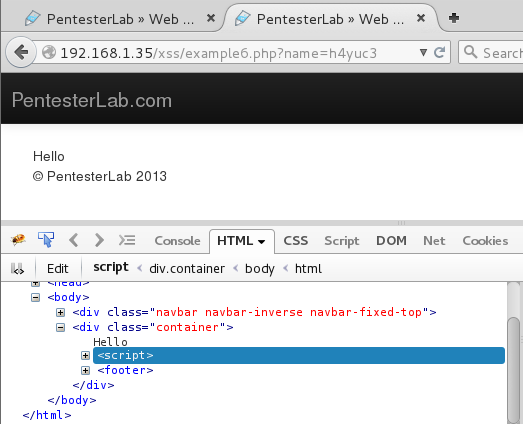Close the second PentesterLab tab
Viewport: 523px width, 424px height.
tap(421, 18)
